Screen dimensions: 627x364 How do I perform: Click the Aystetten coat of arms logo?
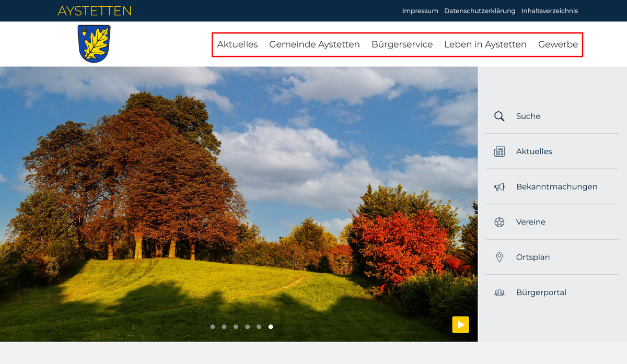tap(94, 44)
